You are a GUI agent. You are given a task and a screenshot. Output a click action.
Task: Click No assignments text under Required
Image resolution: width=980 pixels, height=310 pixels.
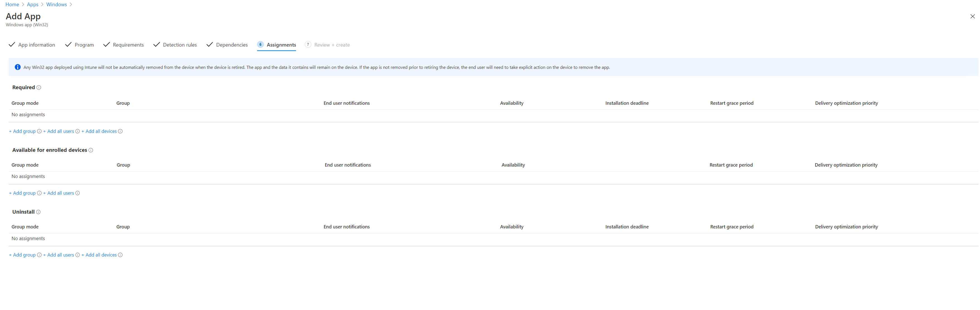28,115
